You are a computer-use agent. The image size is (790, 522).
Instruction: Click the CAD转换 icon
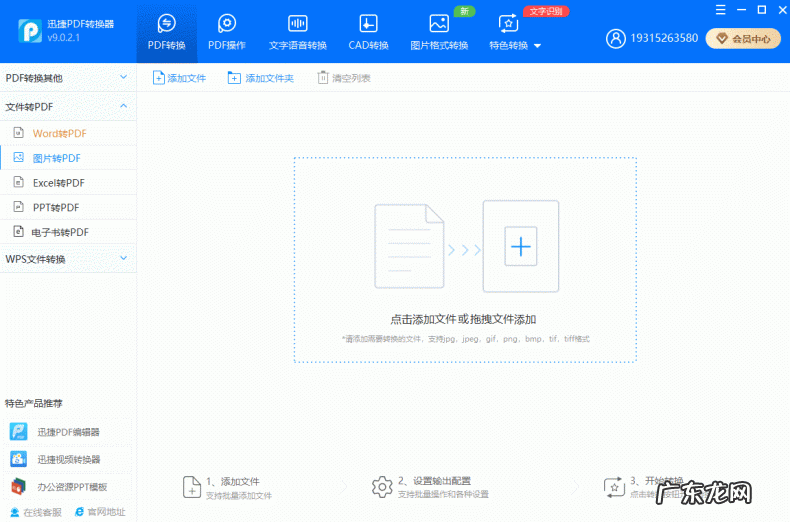coord(368,23)
